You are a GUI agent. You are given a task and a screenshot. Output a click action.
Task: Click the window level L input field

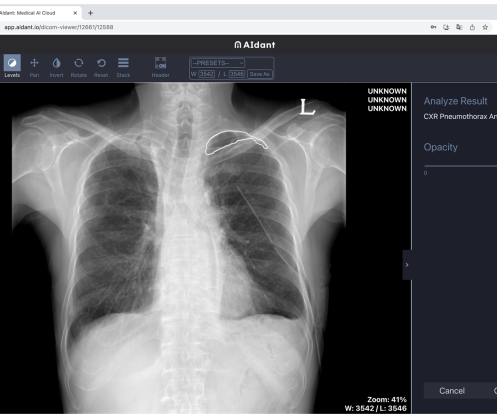pyautogui.click(x=237, y=74)
